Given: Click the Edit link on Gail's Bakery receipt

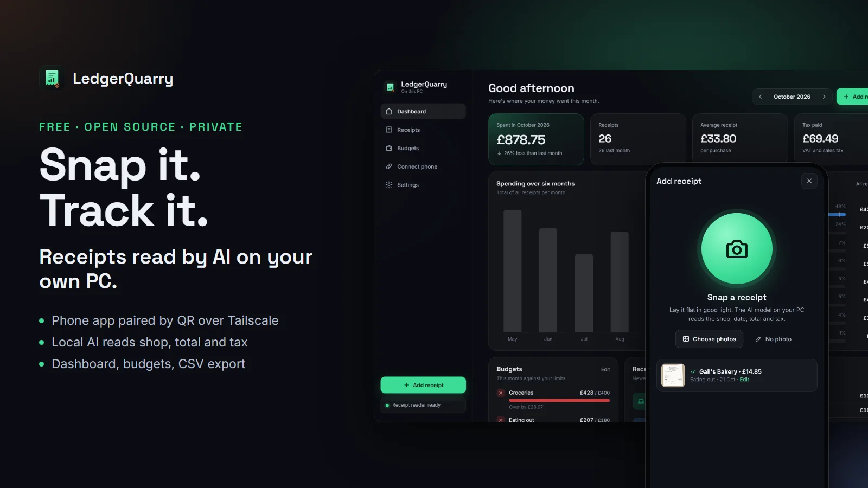Looking at the screenshot, I should tap(744, 380).
